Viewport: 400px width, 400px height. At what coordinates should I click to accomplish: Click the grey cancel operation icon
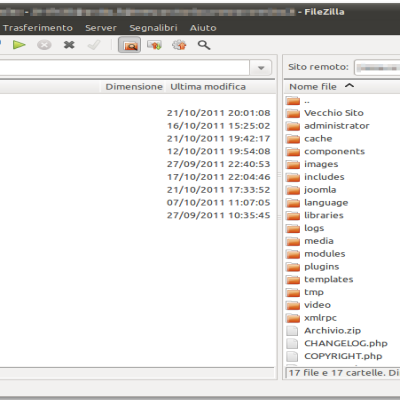[44, 45]
